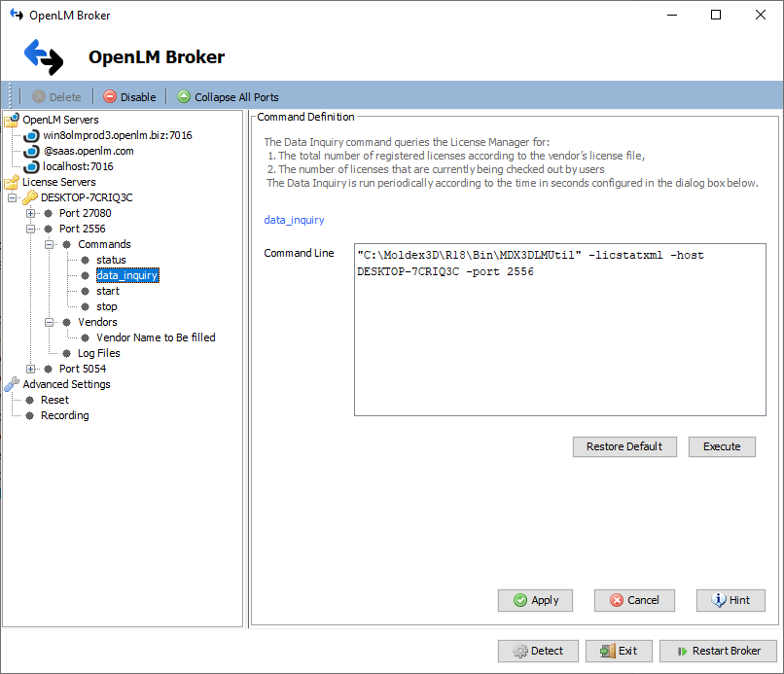The height and width of the screenshot is (674, 784).
Task: Click the server icon next to @saas.openlm.com
Action: 30,151
